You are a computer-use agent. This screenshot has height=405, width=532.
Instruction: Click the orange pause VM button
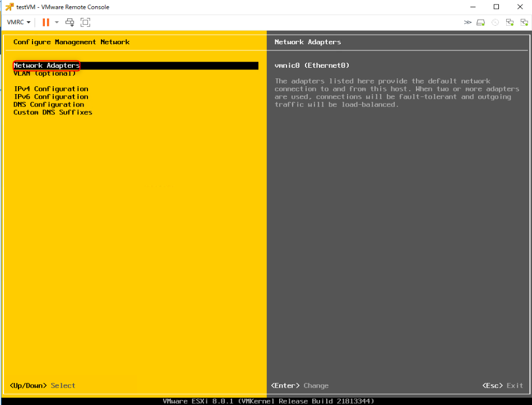pos(46,22)
